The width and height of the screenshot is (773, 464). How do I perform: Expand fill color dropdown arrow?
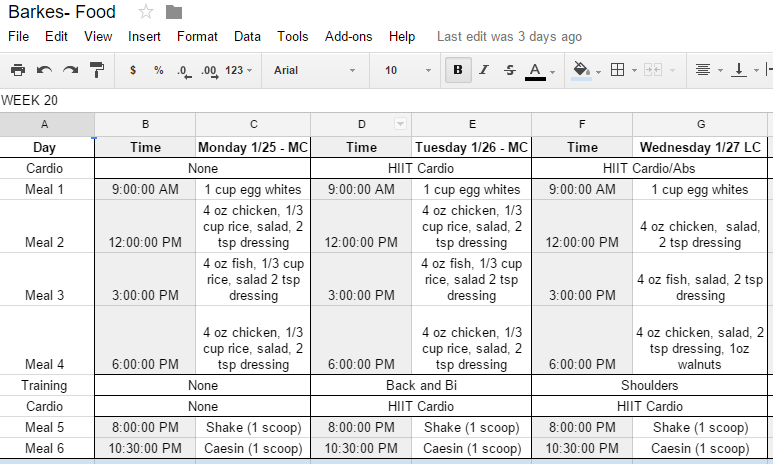click(598, 72)
